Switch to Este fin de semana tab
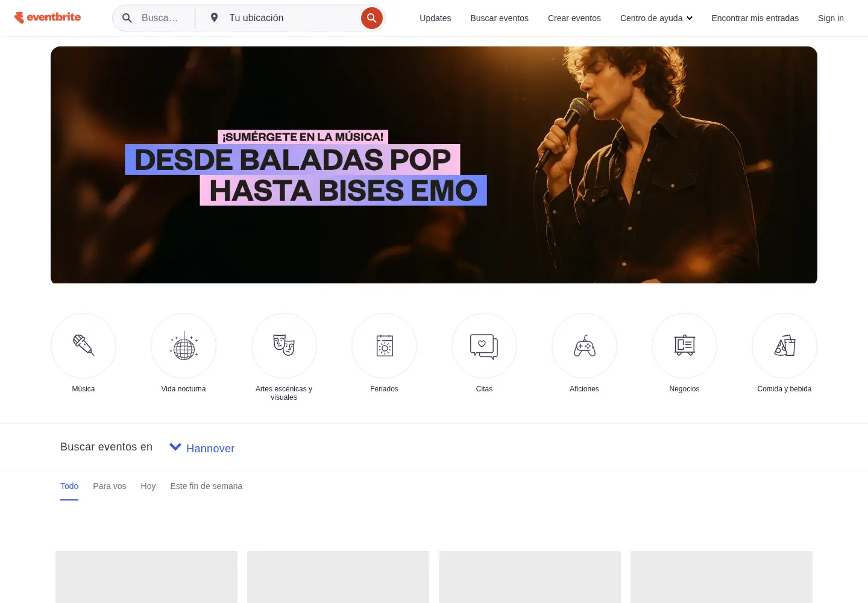868x603 pixels. (x=206, y=486)
